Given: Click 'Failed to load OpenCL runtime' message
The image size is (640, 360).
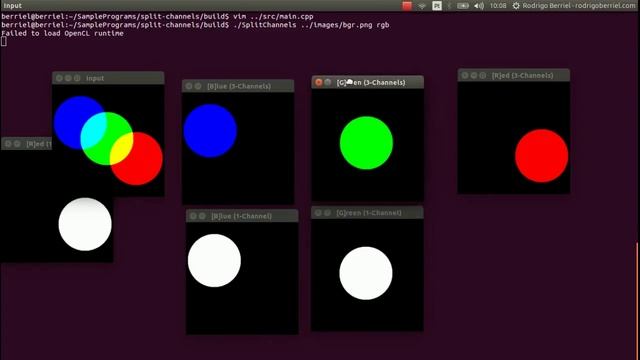Looking at the screenshot, I should [62, 33].
